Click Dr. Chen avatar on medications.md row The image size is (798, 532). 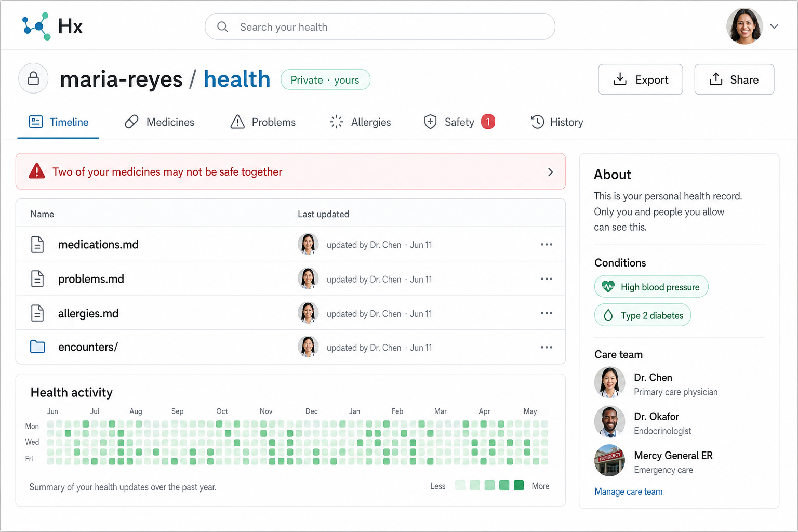308,244
